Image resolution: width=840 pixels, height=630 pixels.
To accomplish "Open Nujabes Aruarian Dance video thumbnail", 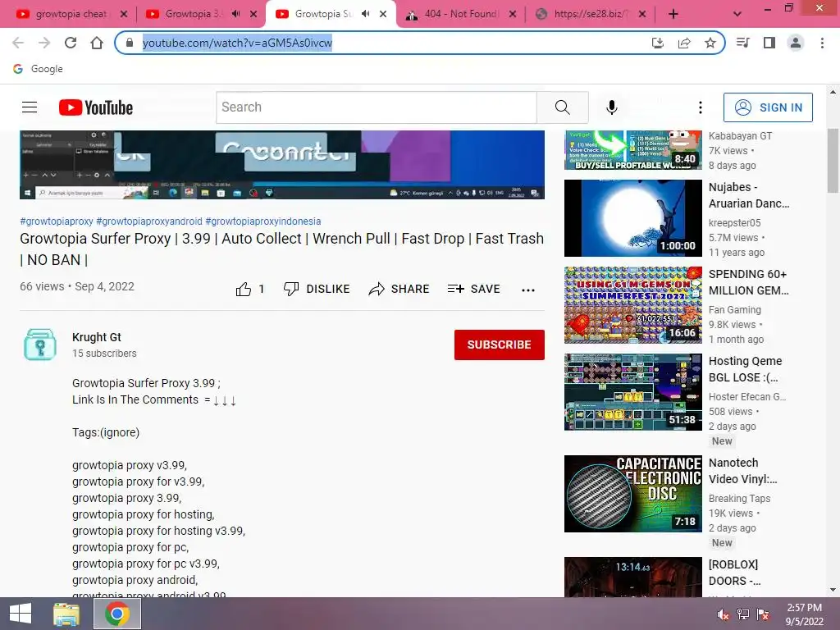I will (x=632, y=218).
